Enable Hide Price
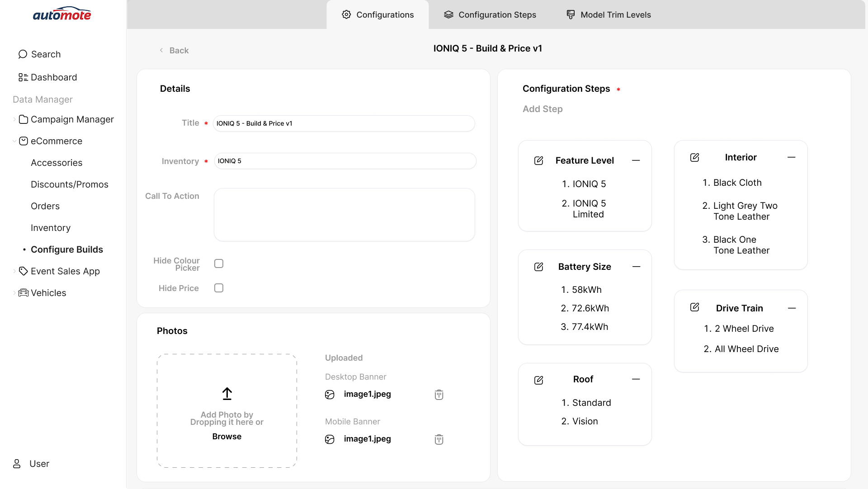Image resolution: width=868 pixels, height=489 pixels. click(219, 288)
